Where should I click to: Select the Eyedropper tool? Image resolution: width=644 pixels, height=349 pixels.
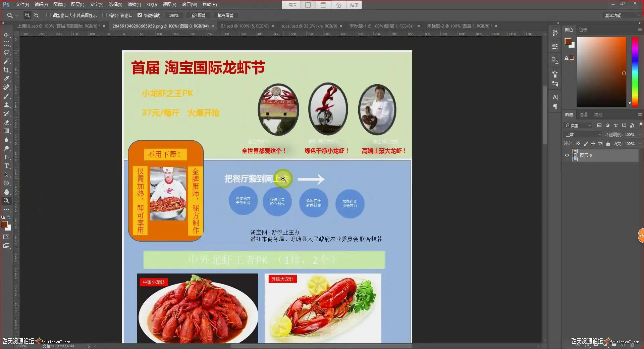click(6, 79)
